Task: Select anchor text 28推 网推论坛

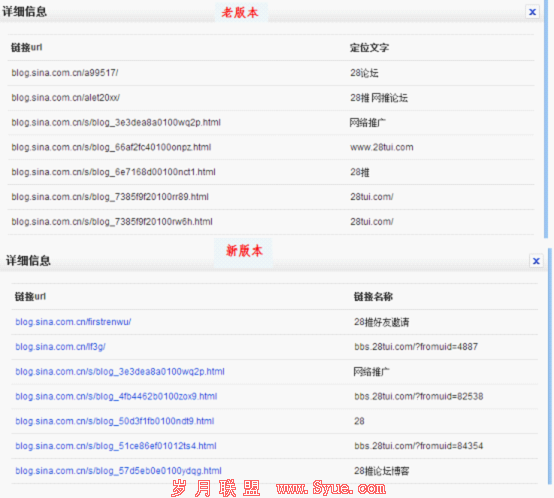Action: click(x=379, y=98)
